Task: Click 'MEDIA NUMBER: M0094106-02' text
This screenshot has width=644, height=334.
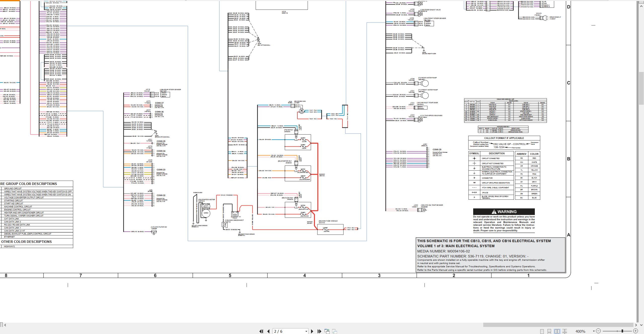Action: pos(444,251)
